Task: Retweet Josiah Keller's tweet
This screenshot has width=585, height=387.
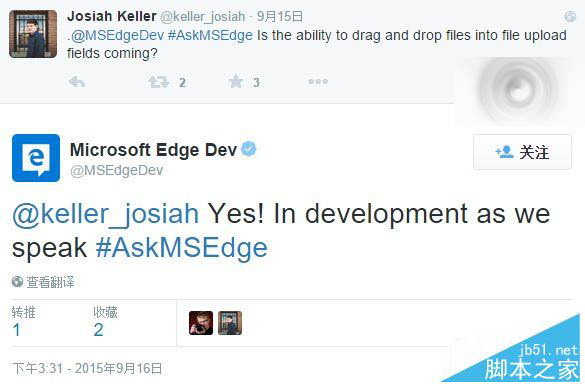Action: click(159, 82)
